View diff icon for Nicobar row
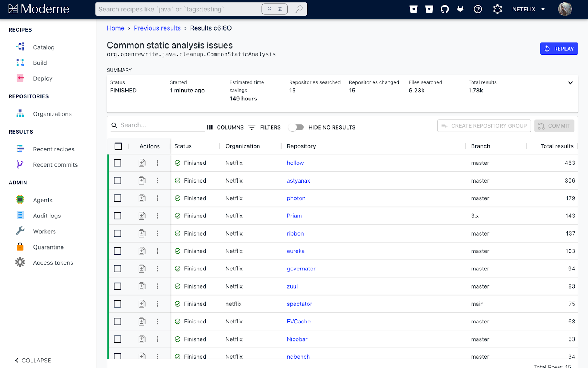588x368 pixels. [142, 339]
